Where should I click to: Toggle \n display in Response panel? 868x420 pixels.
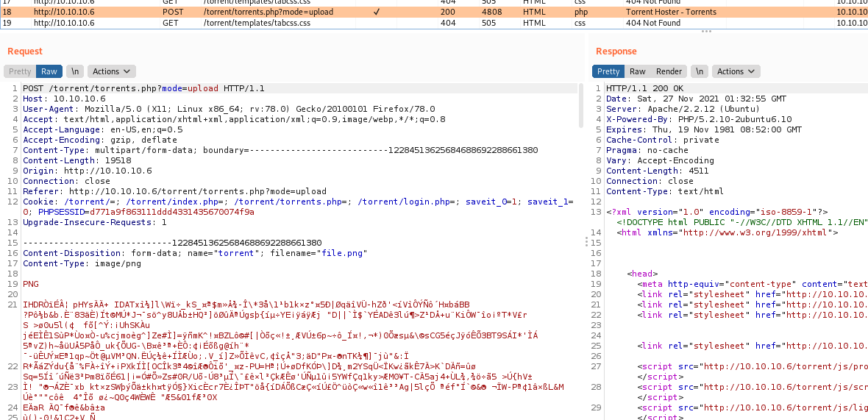[700, 71]
